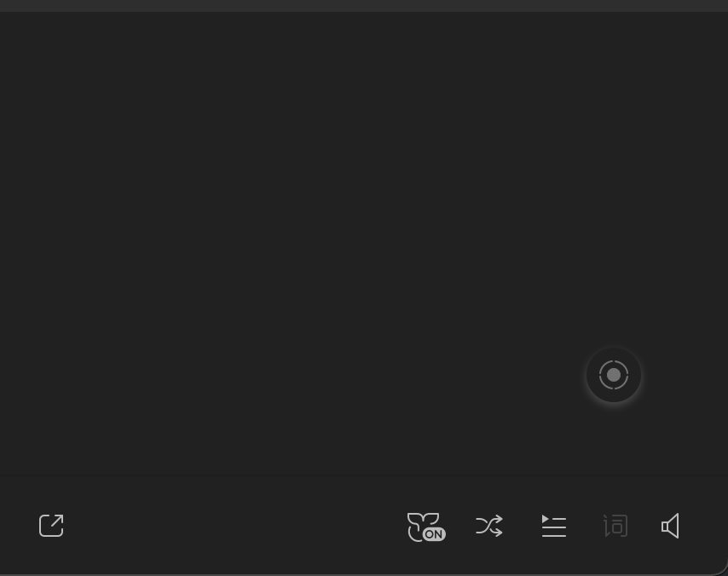Open the volume control popup

tap(671, 526)
